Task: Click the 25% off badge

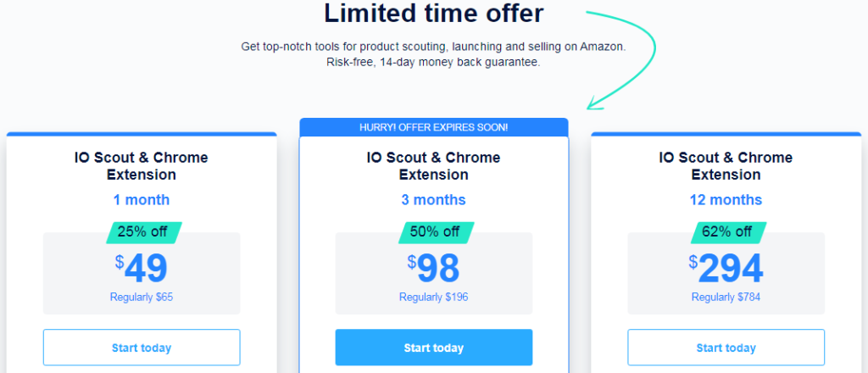Action: [143, 232]
